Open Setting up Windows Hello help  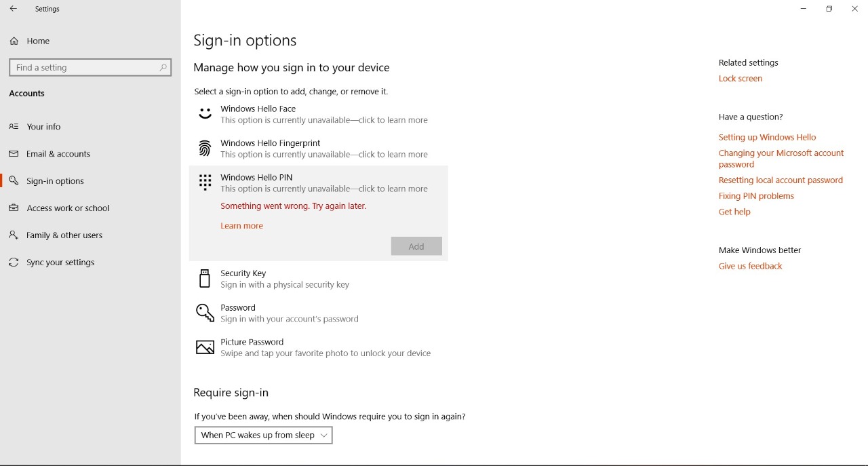click(767, 137)
